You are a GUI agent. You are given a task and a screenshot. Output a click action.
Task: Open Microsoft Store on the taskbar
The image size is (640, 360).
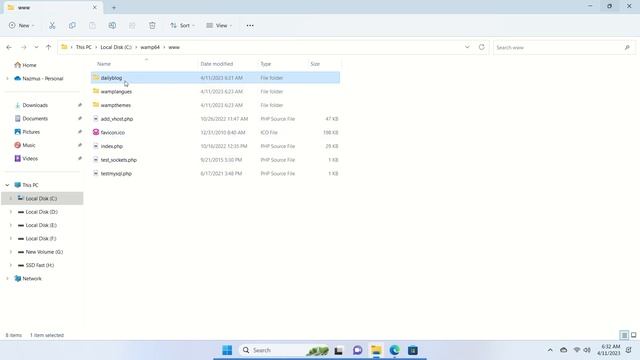[413, 350]
